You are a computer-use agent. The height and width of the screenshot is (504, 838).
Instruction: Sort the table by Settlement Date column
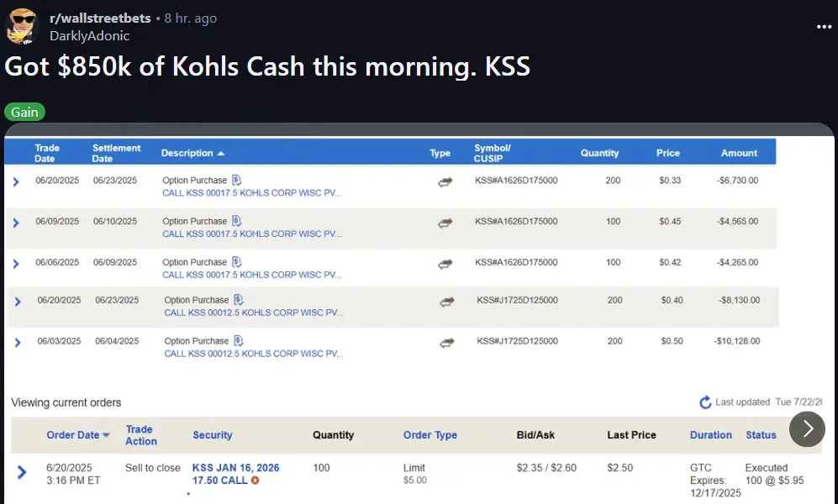coord(116,153)
